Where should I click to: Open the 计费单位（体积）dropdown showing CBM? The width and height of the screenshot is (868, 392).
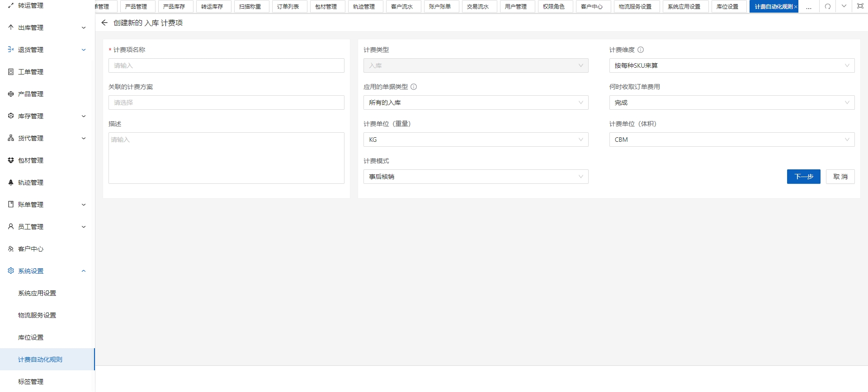[x=731, y=140]
